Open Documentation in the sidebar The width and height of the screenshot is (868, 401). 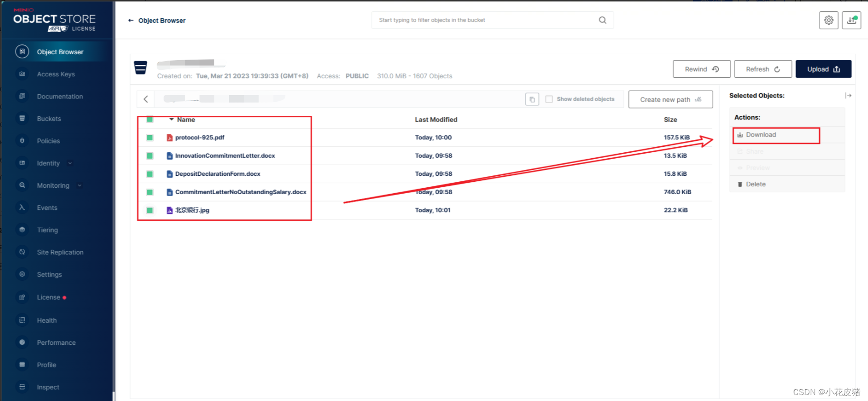(60, 97)
